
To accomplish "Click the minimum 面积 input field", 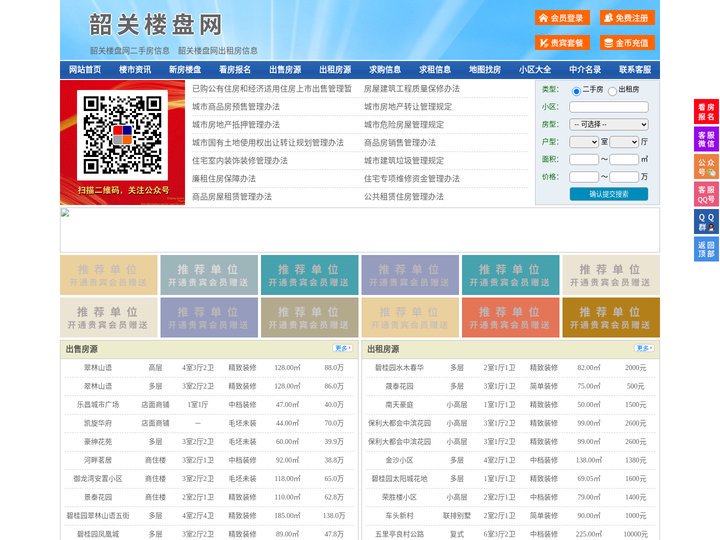I will 584,159.
